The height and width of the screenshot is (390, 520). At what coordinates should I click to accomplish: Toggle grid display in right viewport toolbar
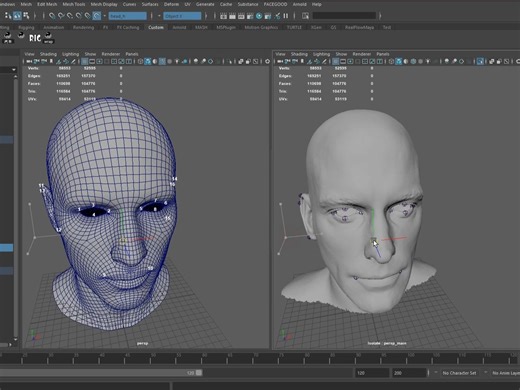(335, 61)
